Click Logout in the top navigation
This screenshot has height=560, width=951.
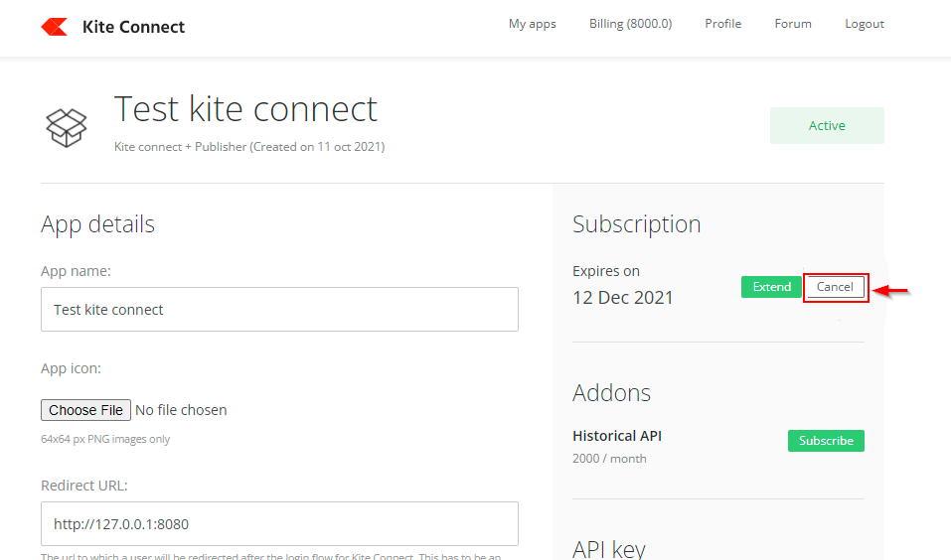coord(865,24)
